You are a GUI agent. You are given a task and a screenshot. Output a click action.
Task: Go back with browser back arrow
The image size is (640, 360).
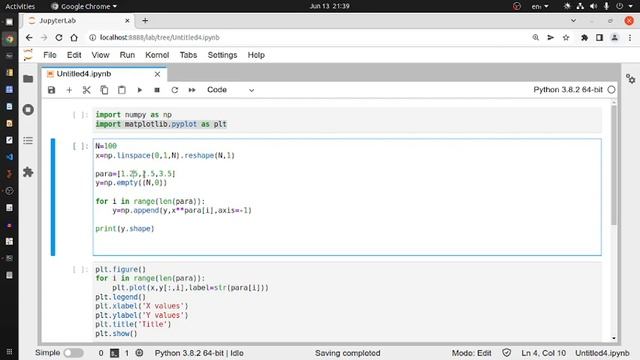[29, 38]
